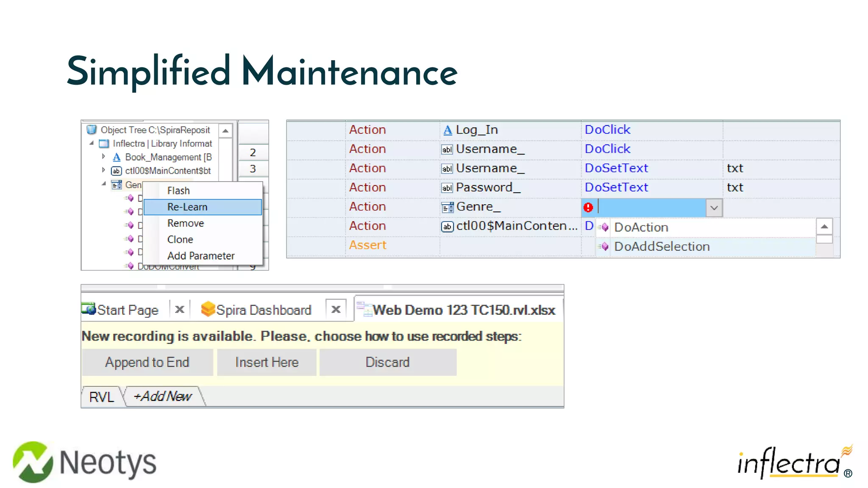868x488 pixels.
Task: Close the Start Page tab
Action: coord(180,309)
